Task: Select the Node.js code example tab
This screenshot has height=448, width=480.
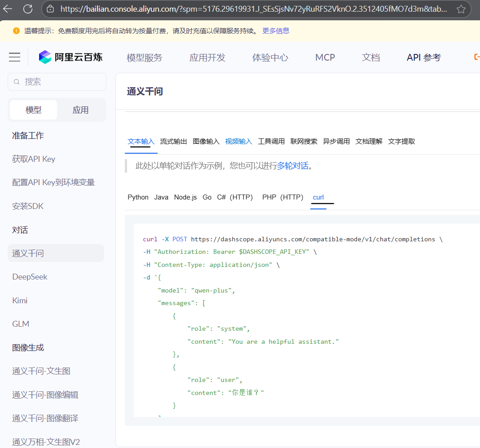Action: coord(185,197)
